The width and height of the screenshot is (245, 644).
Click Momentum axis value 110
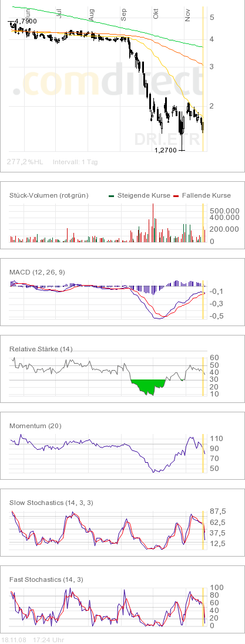216,439
